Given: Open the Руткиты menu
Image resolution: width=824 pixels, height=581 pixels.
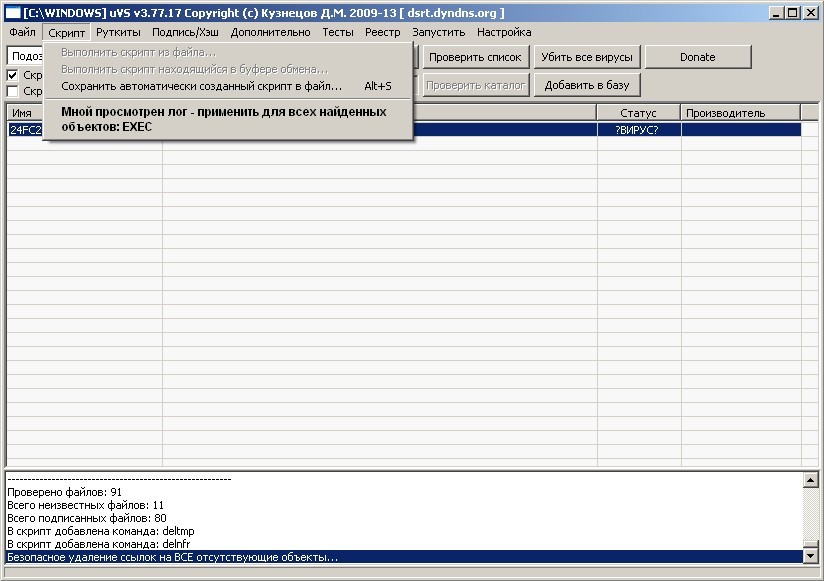Looking at the screenshot, I should coord(118,32).
